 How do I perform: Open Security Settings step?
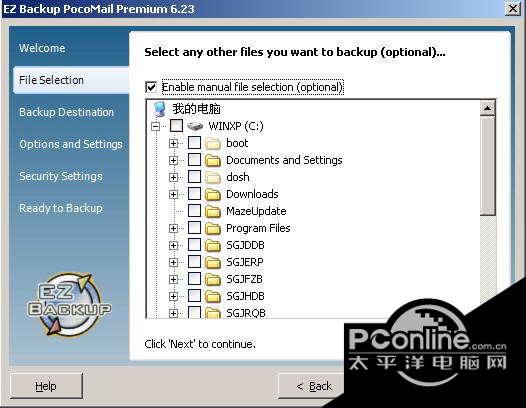click(61, 176)
